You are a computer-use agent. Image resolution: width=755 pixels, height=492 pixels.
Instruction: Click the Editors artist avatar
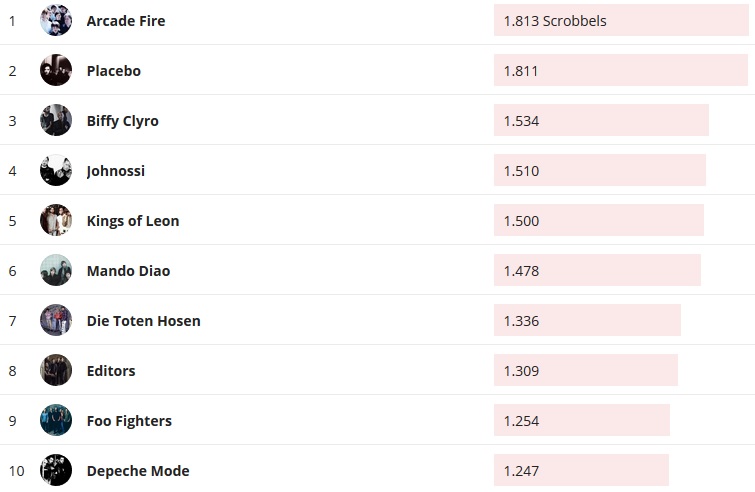coord(56,371)
